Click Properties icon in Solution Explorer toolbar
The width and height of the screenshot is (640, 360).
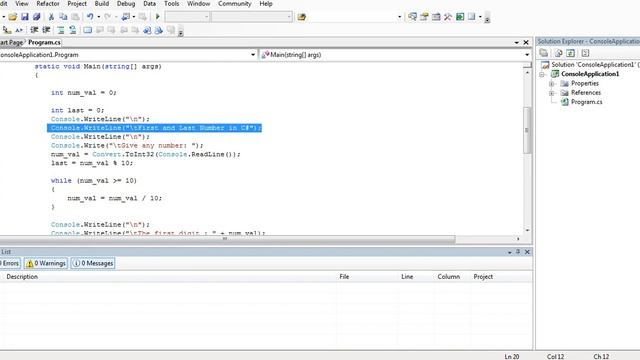point(544,53)
